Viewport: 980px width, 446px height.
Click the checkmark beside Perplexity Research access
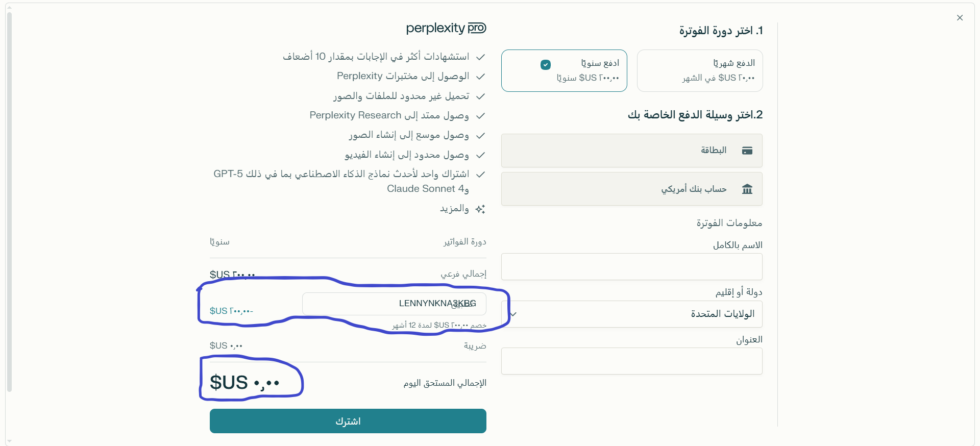(x=480, y=116)
